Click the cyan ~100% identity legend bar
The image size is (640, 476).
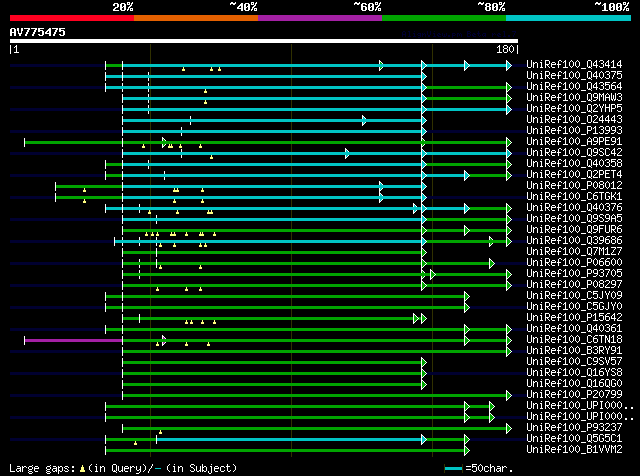[569, 18]
